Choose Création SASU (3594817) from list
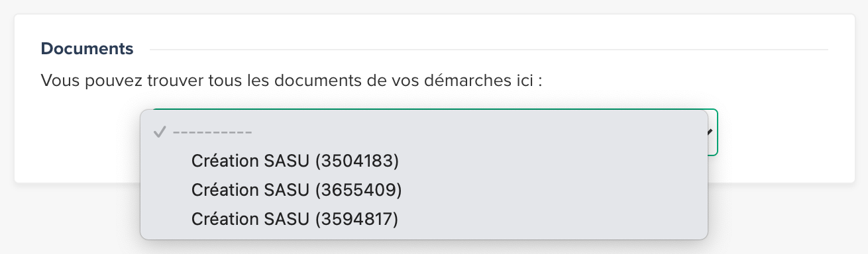This screenshot has height=254, width=868. (424, 219)
